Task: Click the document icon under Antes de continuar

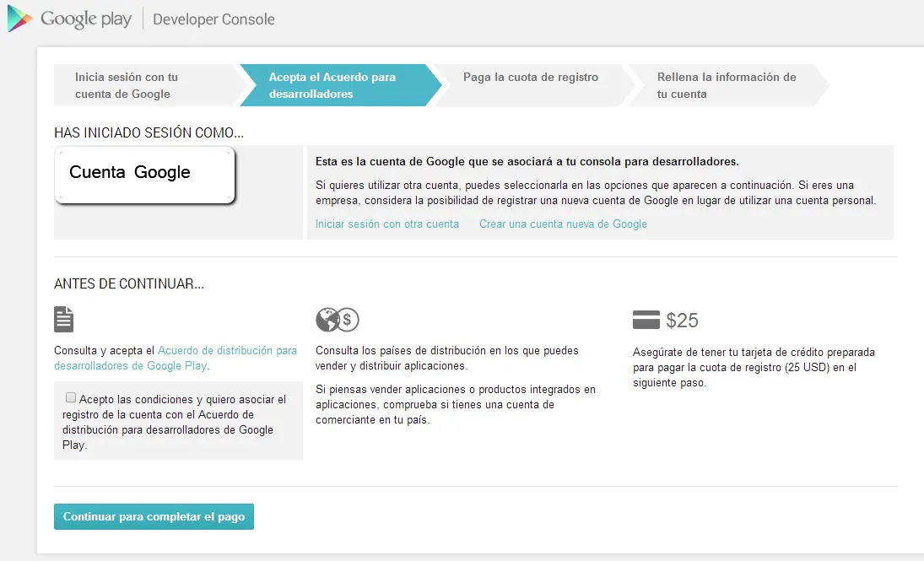Action: [x=63, y=320]
